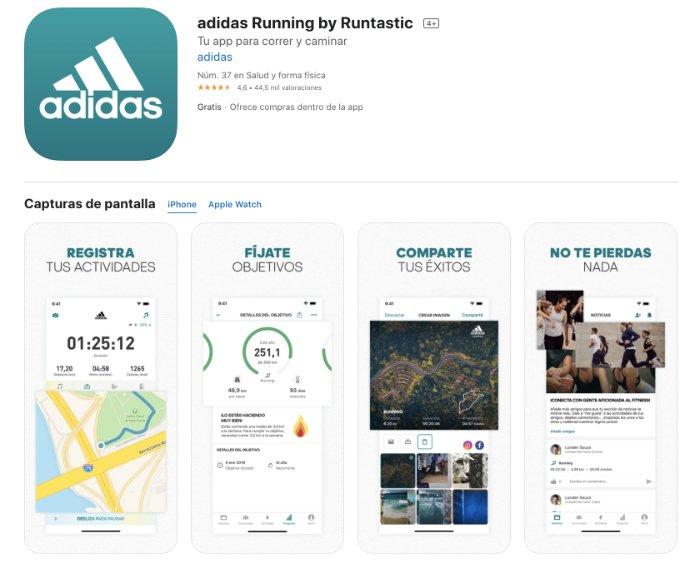Click the Facebook share icon

(x=479, y=445)
